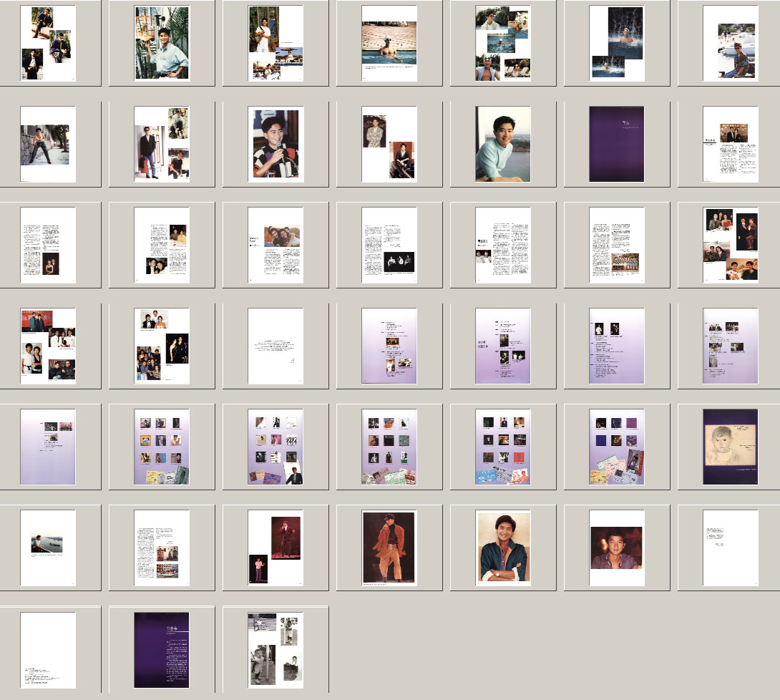The width and height of the screenshot is (780, 700).
Task: Select the white page with small river photo
Action: pos(48,548)
